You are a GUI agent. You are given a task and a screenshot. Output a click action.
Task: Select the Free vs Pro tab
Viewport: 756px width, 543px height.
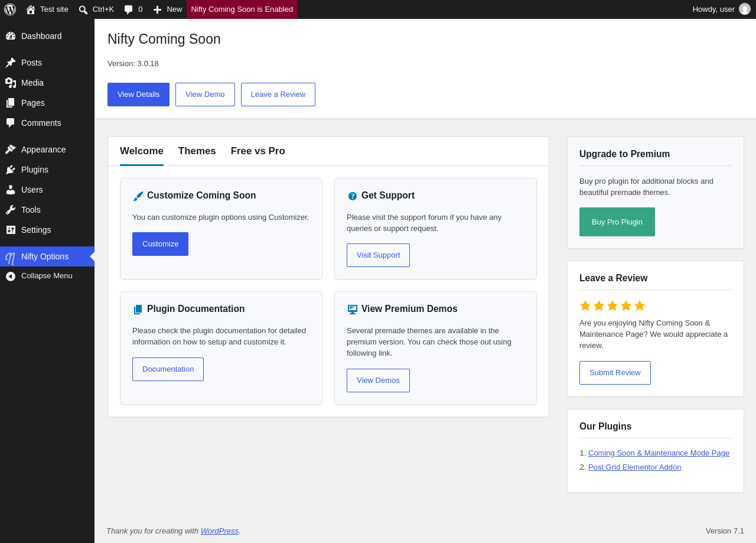click(258, 151)
